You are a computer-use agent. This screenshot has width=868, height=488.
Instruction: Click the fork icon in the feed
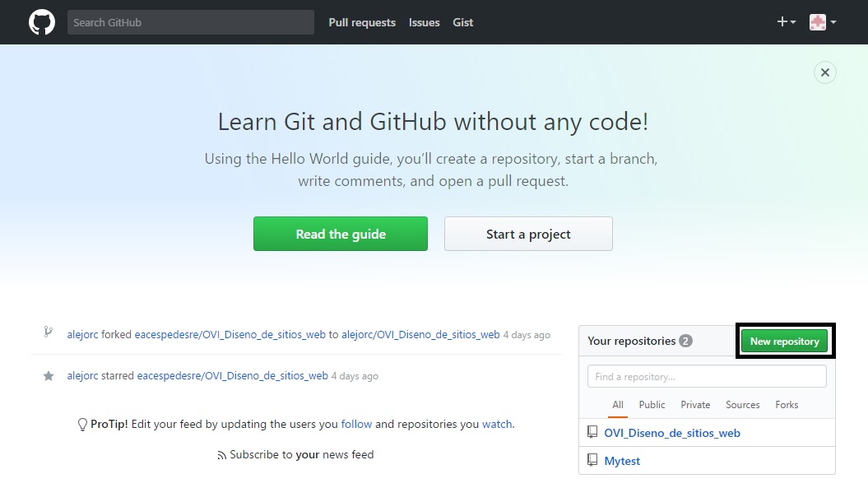49,332
